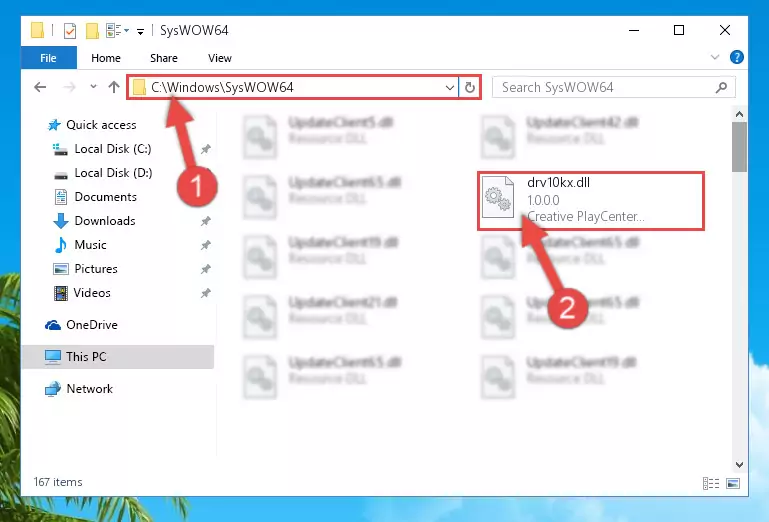
Task: Switch to the Share ribbon tab
Action: click(x=164, y=58)
